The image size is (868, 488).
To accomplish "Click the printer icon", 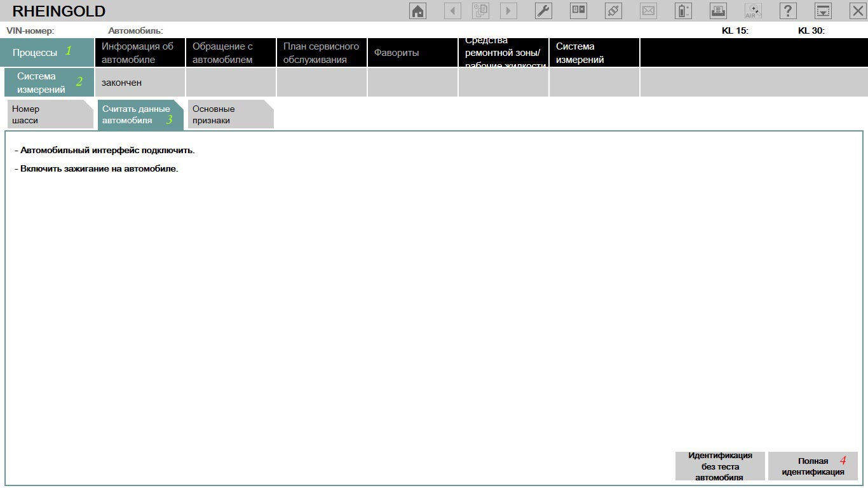I will pos(718,11).
